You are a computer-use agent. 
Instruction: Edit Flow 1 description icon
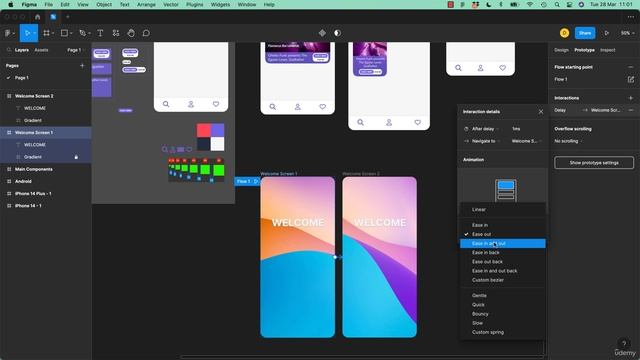631,79
